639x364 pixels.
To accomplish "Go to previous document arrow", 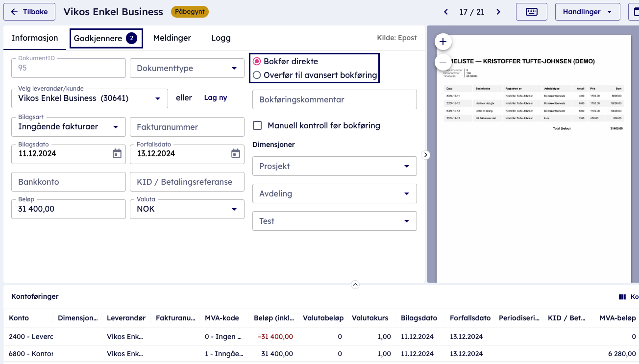I will point(446,12).
